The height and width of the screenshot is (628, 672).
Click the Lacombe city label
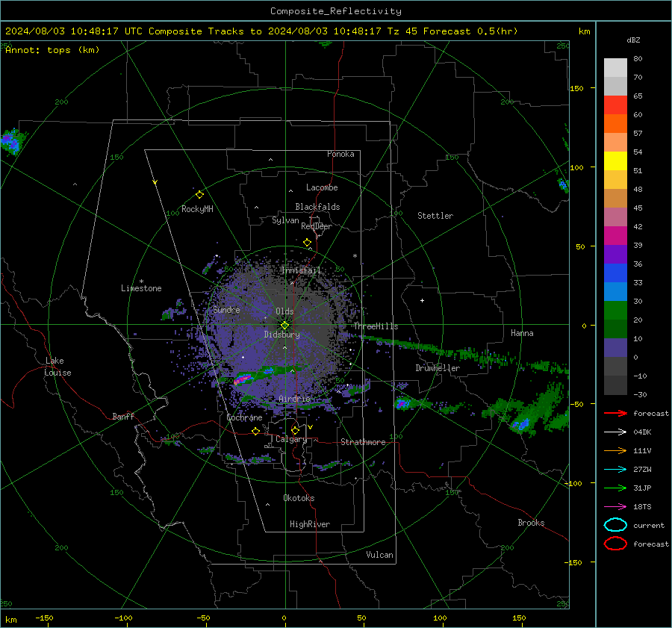pyautogui.click(x=322, y=187)
